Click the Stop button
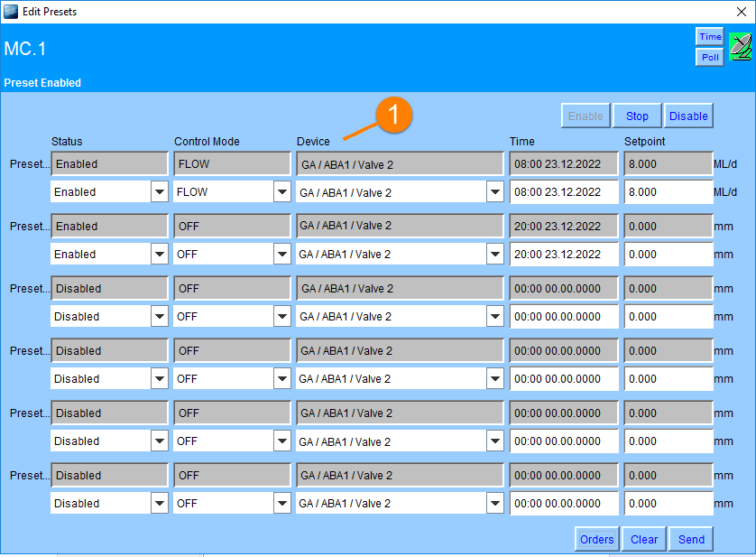This screenshot has width=756, height=557. tap(637, 116)
